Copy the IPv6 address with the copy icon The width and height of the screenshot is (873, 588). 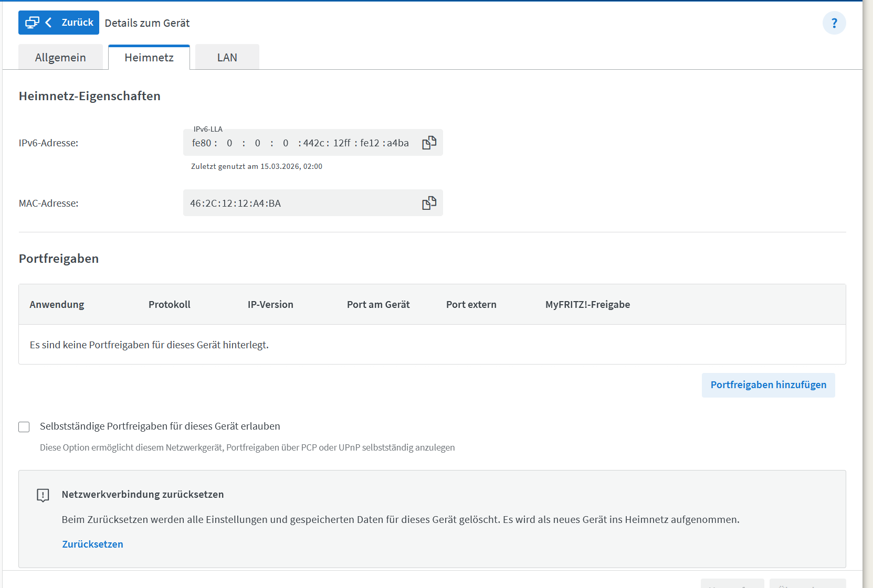click(429, 143)
